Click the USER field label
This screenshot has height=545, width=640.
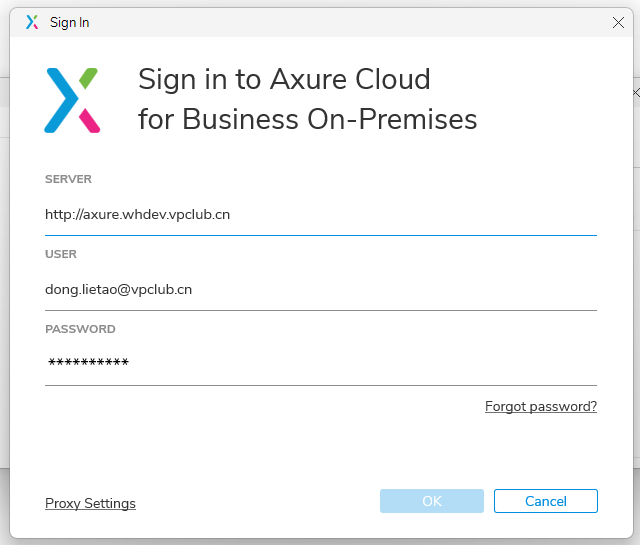click(61, 254)
